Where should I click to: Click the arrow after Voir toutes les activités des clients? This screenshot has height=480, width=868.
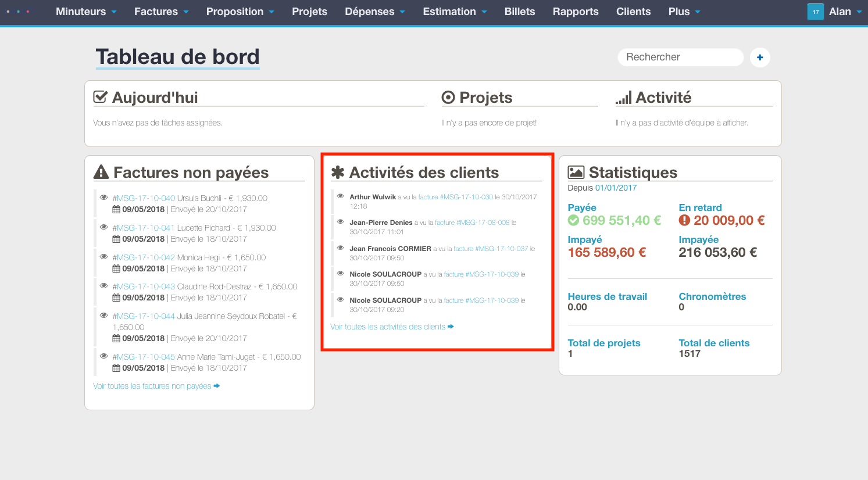pos(451,327)
